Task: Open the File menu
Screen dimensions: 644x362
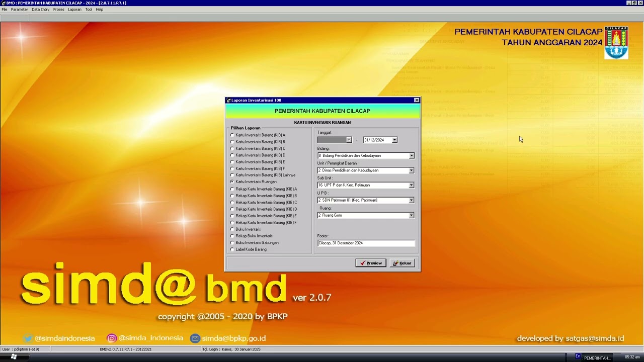Action: tap(5, 10)
